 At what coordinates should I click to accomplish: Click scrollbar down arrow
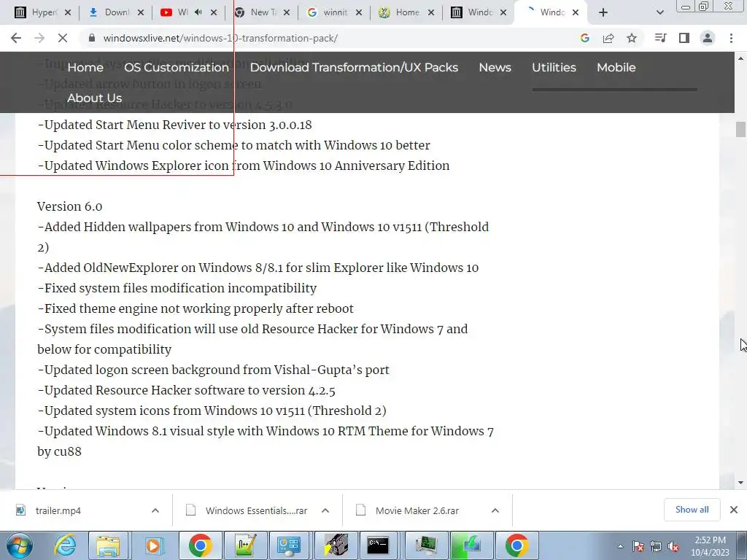coord(740,483)
